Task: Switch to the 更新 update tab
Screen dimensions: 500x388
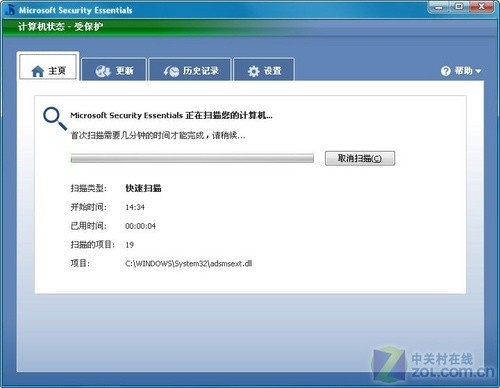Action: [x=114, y=69]
